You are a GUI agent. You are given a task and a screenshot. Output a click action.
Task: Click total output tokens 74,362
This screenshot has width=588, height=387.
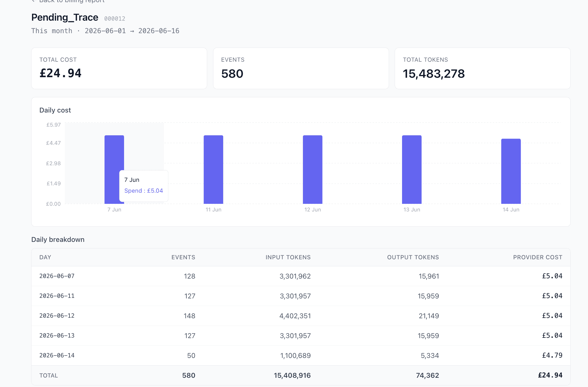[x=428, y=375]
